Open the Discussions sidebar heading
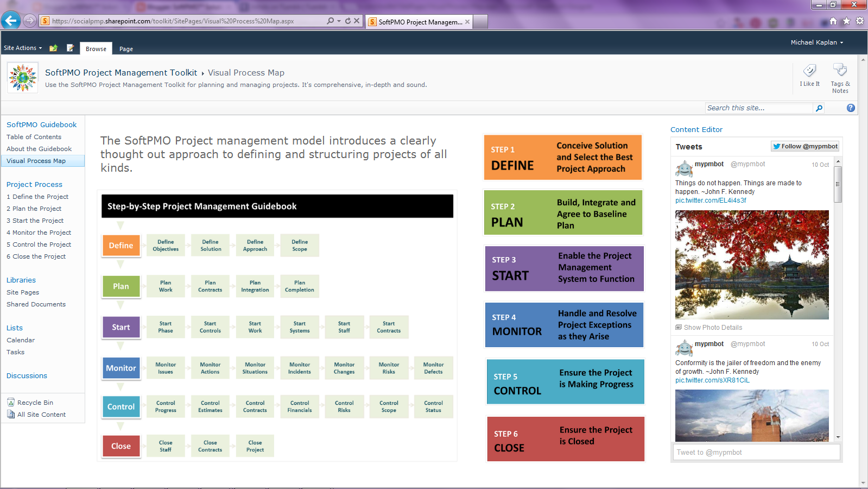This screenshot has width=868, height=489. click(27, 376)
